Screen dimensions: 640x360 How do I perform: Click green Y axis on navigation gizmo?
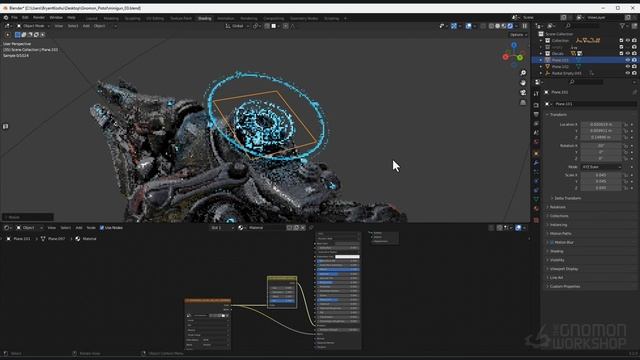point(520,58)
